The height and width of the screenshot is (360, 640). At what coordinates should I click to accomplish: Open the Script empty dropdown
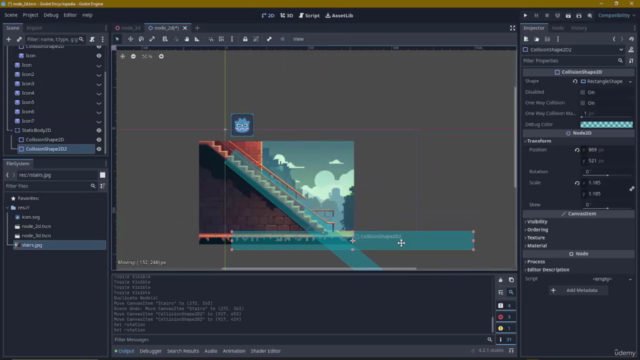point(607,279)
